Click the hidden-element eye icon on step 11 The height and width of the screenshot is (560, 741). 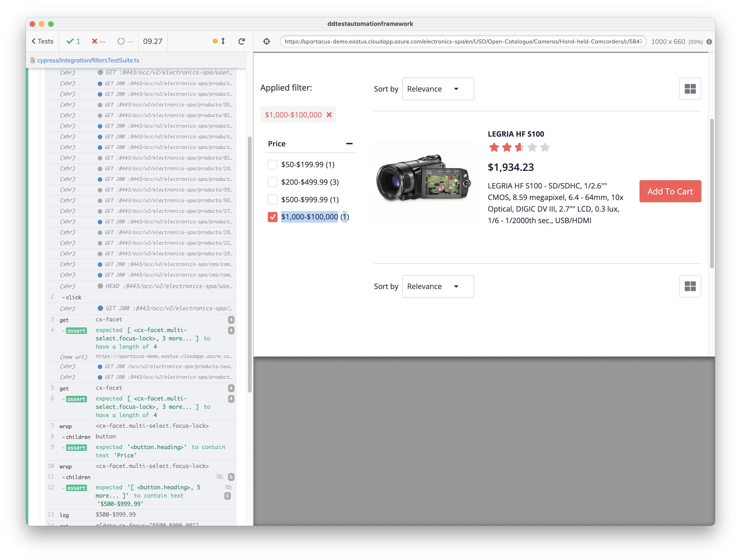[220, 477]
